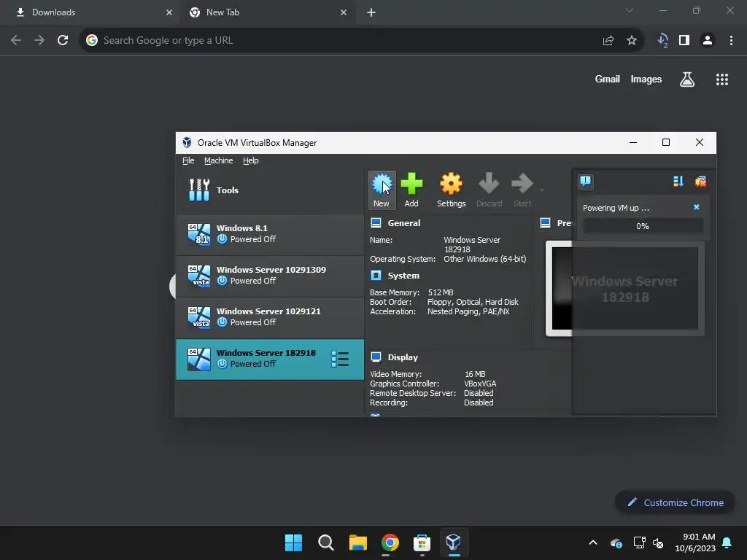Open the File menu in VirtualBox
Viewport: 747px width, 560px height.
coord(188,160)
